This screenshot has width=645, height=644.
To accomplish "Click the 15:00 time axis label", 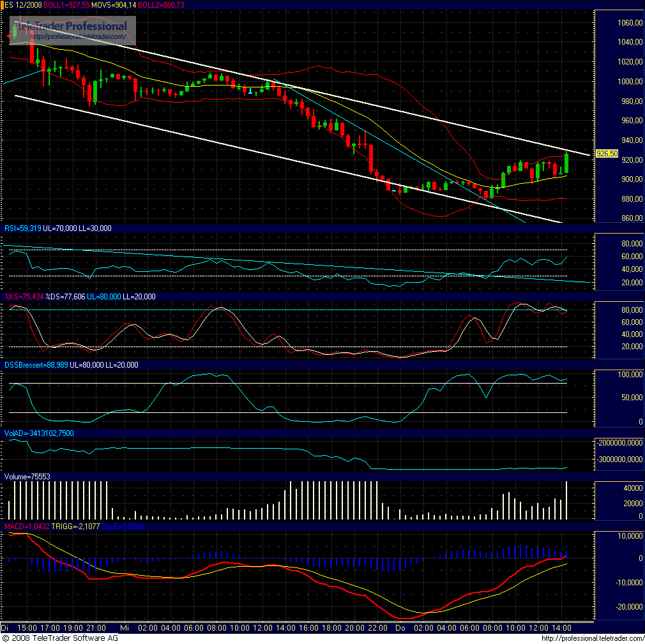I will pyautogui.click(x=27, y=628).
